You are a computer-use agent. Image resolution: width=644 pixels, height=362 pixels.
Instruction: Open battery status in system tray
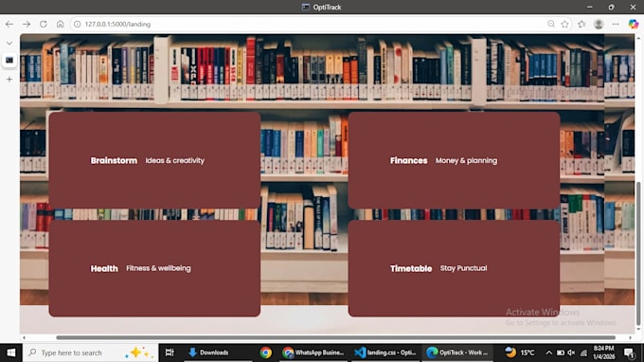coord(561,353)
